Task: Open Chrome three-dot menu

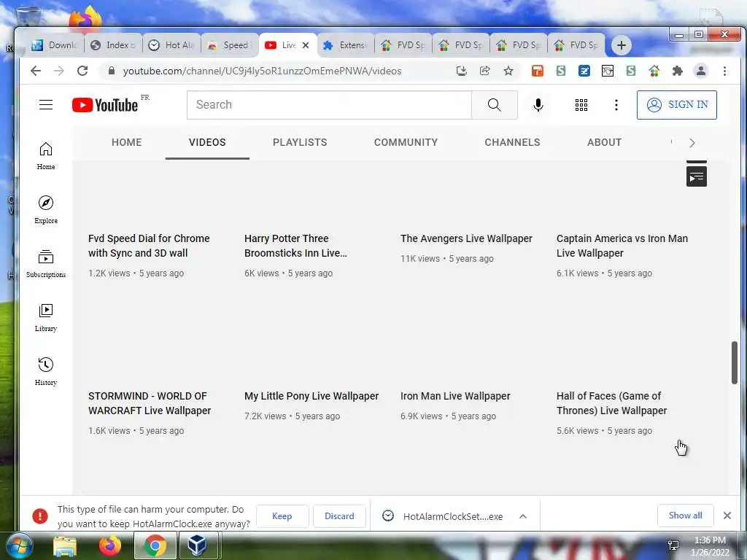Action: (x=724, y=71)
